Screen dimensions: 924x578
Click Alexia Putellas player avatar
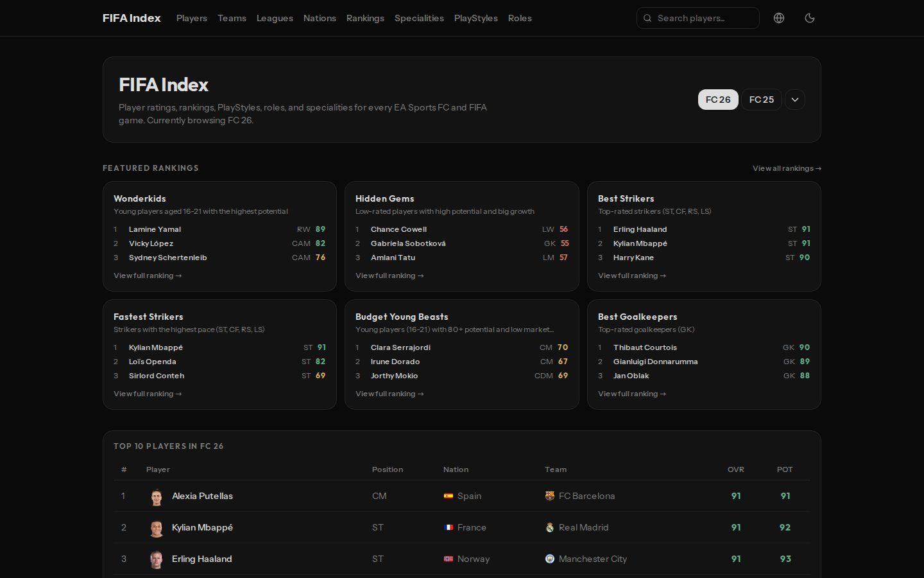[157, 496]
